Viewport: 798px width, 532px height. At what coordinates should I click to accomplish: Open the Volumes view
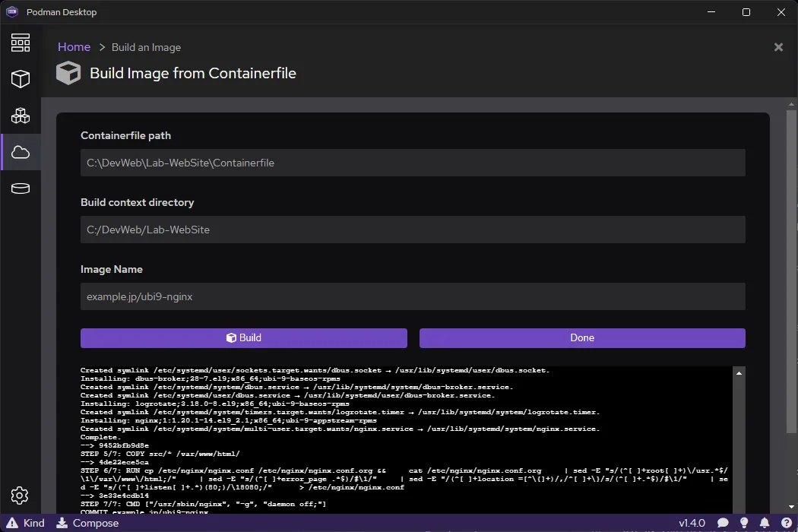(21, 188)
